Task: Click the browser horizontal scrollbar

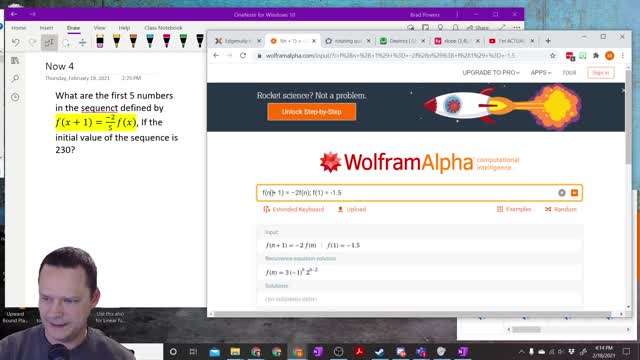Action: pos(413,314)
